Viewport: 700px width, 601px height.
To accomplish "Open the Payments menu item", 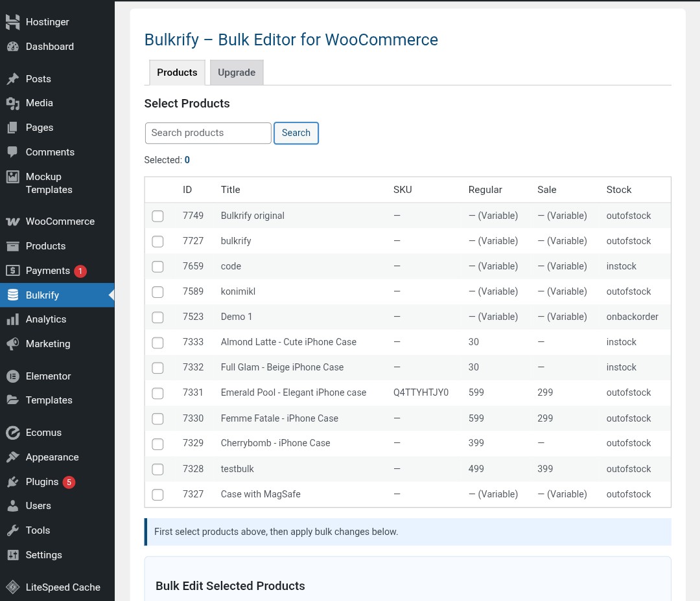I will point(47,271).
